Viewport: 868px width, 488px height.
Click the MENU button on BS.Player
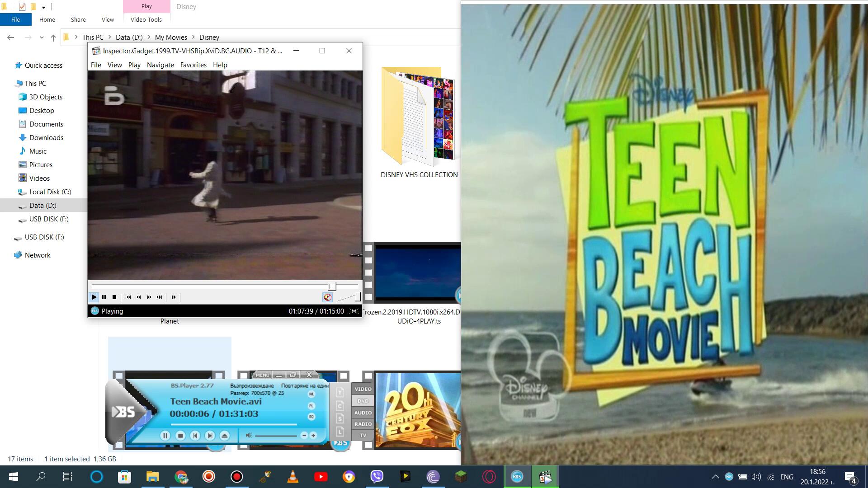coord(262,375)
